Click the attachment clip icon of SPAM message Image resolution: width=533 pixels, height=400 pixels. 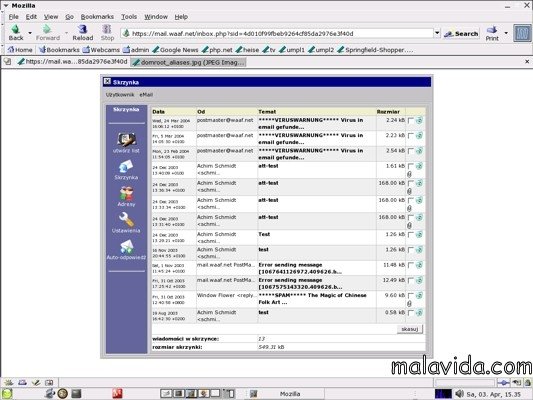tap(410, 303)
